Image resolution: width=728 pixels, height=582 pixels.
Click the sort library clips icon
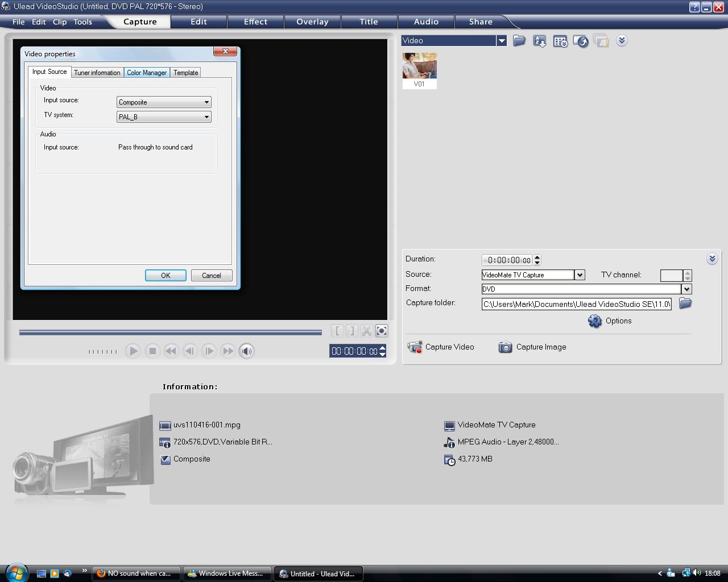[x=540, y=41]
